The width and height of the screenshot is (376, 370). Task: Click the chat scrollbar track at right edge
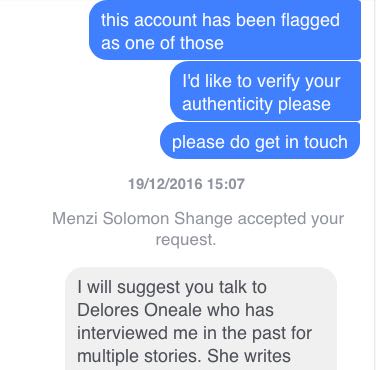[x=374, y=185]
